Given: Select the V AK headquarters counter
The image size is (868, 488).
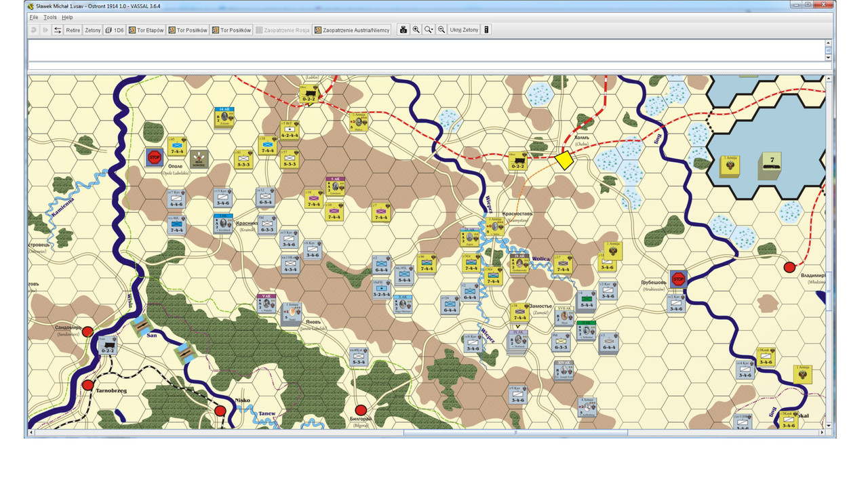Looking at the screenshot, I should coord(267,304).
